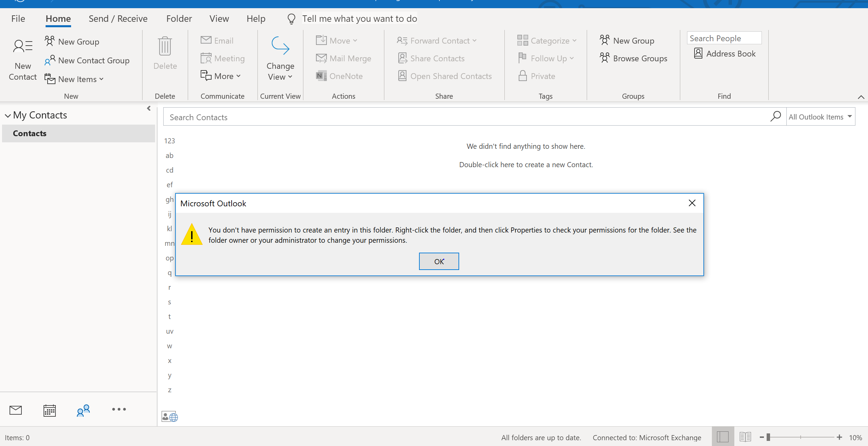The image size is (868, 446).
Task: Jump to contacts under ef
Action: (169, 185)
